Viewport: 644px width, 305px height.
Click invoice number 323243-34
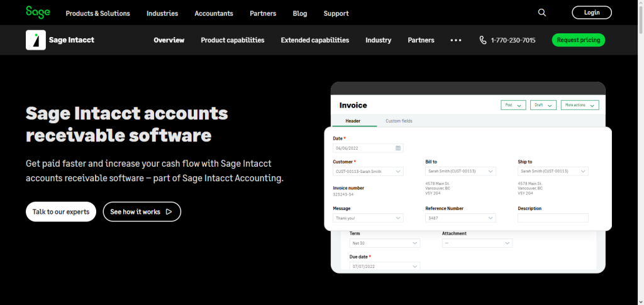[x=343, y=194]
